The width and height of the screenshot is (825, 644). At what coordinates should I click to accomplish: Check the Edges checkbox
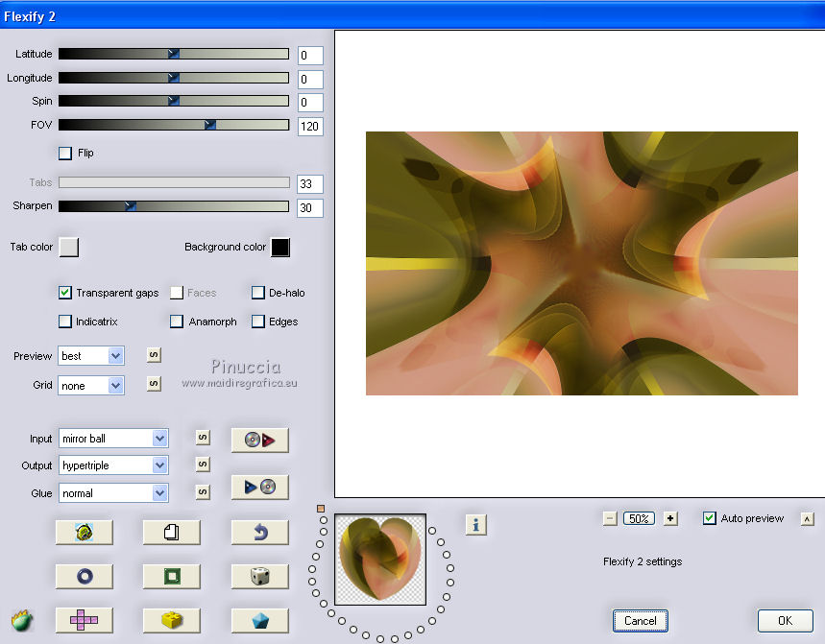coord(257,322)
